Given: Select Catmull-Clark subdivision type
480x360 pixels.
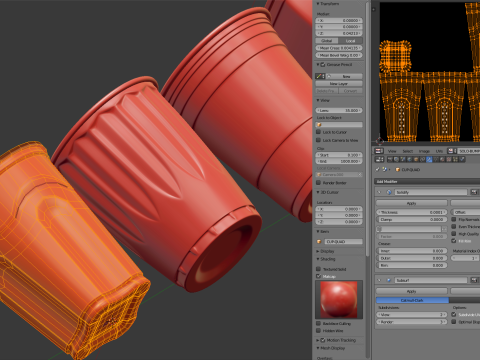Looking at the screenshot, I should pos(412,300).
